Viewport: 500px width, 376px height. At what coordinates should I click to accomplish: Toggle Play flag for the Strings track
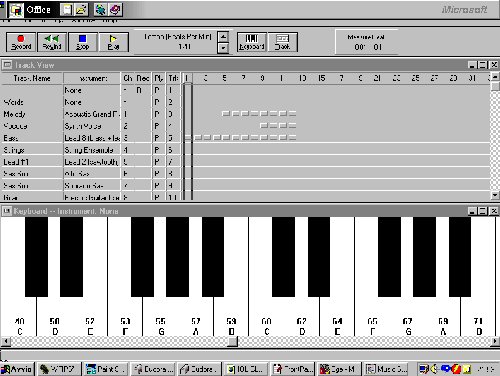pyautogui.click(x=157, y=150)
